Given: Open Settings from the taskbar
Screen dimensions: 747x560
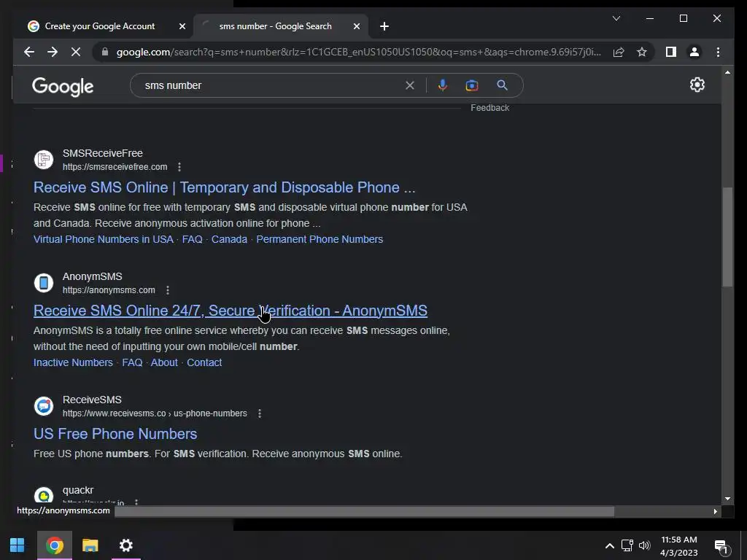Looking at the screenshot, I should (x=125, y=545).
